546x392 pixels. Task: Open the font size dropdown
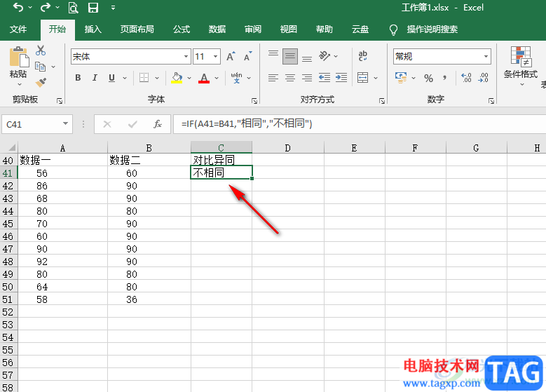(x=216, y=56)
